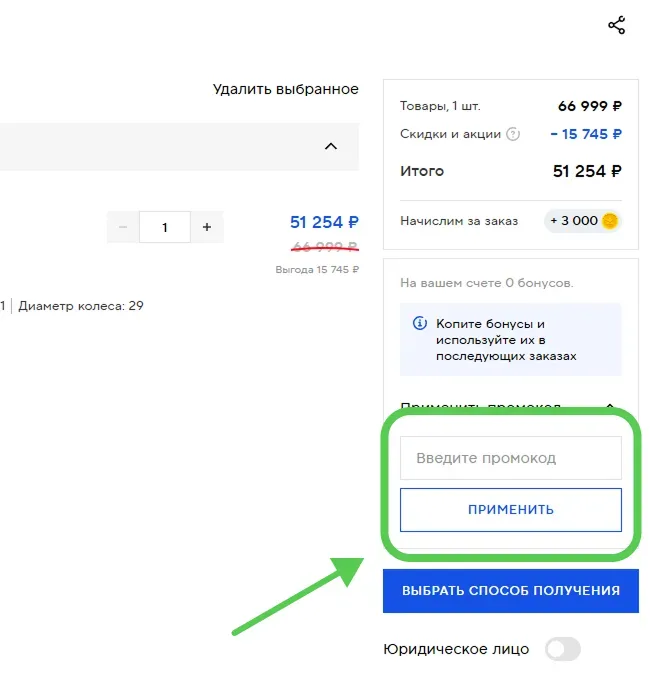Focus the Введите промокод field
Screen dimensions: 671x692
click(511, 458)
